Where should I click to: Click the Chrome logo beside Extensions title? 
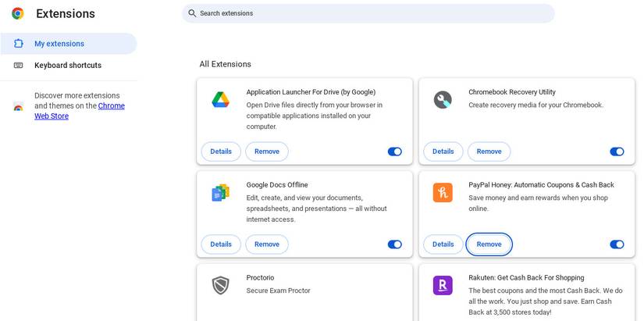click(17, 13)
